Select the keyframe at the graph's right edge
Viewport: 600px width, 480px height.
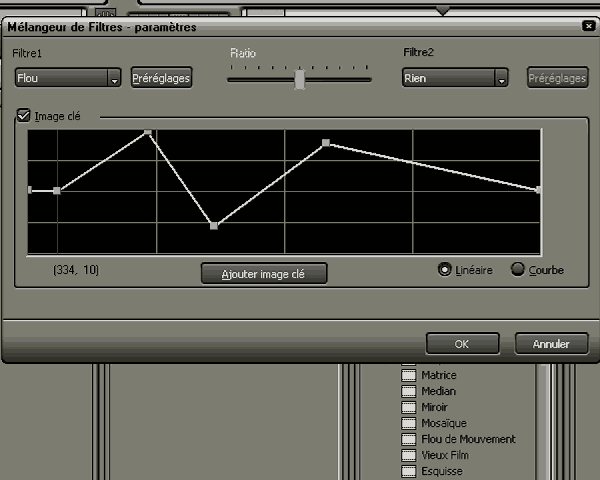pyautogui.click(x=538, y=189)
